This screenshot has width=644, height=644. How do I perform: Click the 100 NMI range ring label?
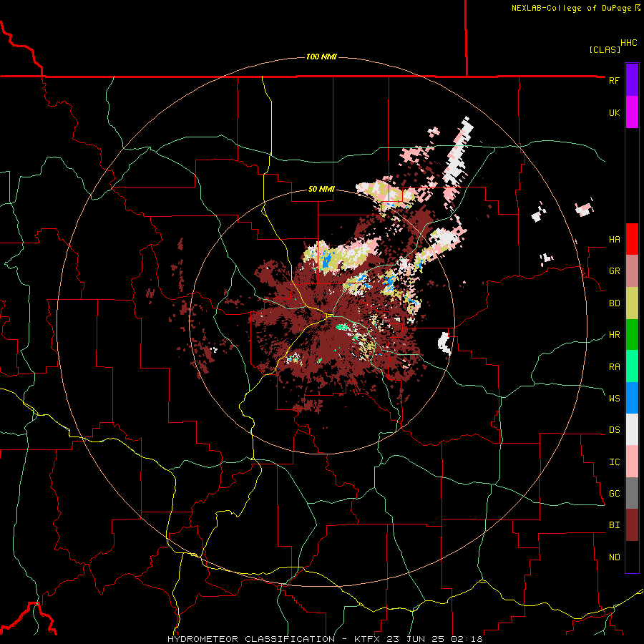[x=321, y=57]
